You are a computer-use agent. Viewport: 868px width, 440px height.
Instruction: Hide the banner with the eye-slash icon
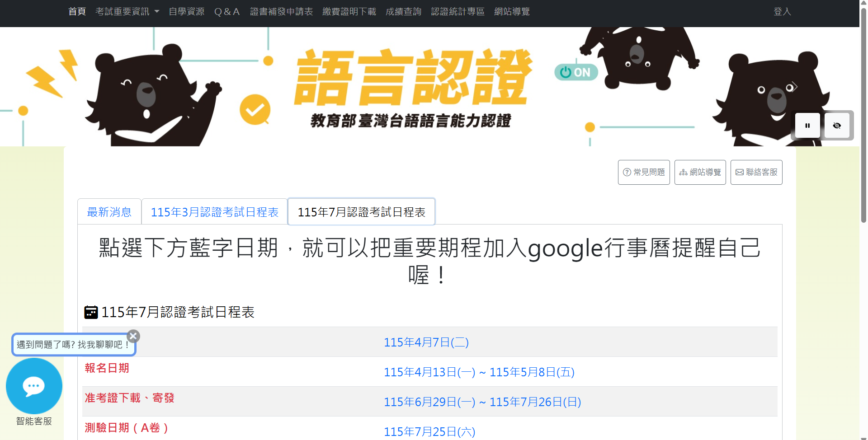click(x=837, y=125)
